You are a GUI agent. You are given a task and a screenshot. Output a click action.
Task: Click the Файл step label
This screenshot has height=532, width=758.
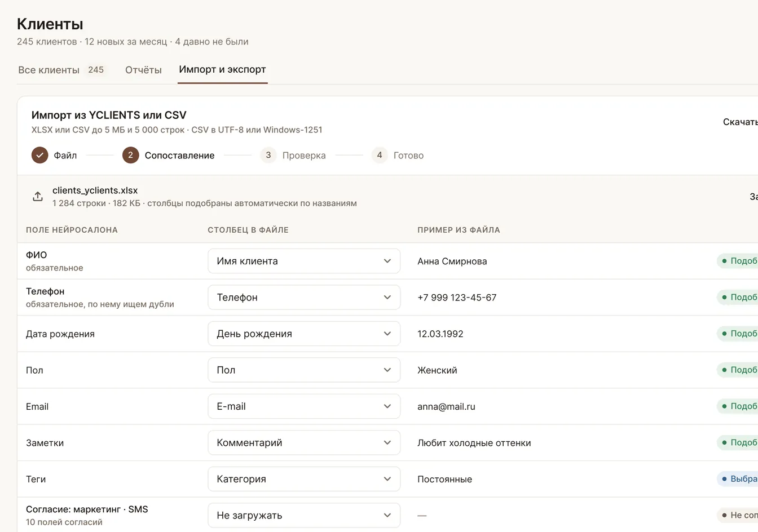tap(65, 156)
